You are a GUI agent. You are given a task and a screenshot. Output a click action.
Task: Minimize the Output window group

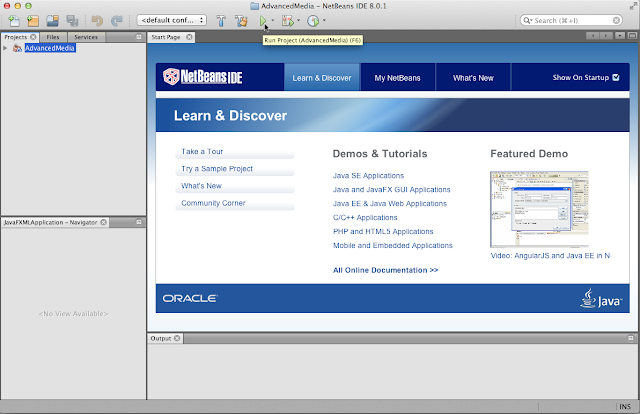[631, 338]
